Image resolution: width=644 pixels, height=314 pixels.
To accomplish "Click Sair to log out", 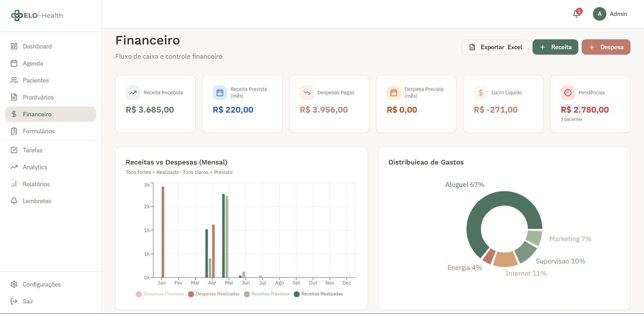I will tap(51, 301).
